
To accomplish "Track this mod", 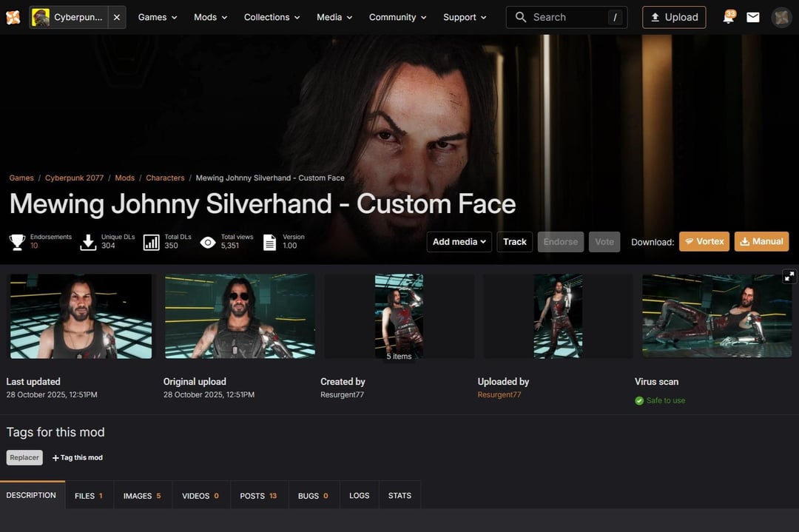I will pyautogui.click(x=515, y=241).
